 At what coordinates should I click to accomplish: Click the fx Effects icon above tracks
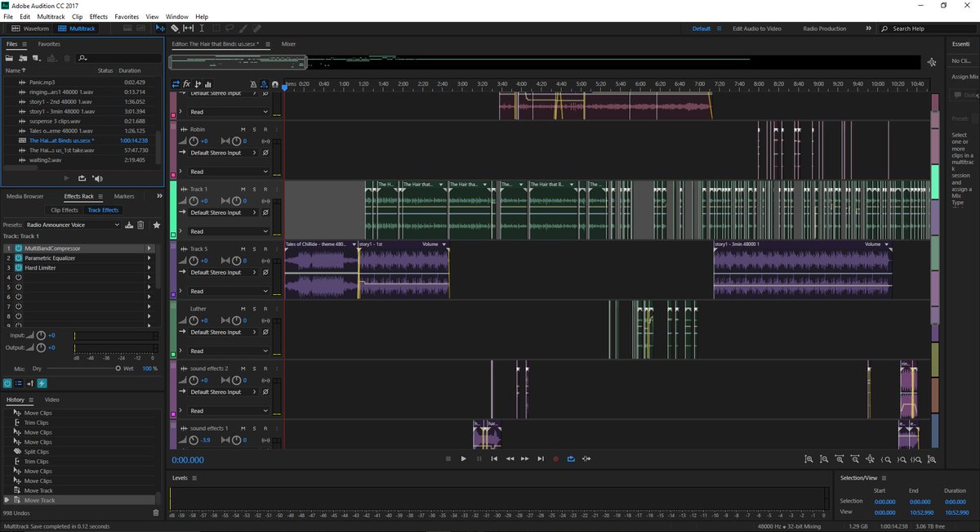(x=187, y=84)
